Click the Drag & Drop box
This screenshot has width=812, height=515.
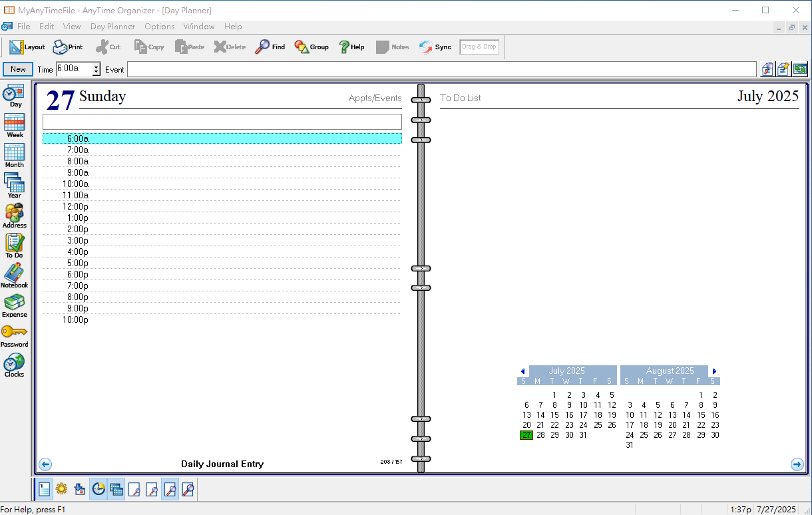pyautogui.click(x=479, y=47)
